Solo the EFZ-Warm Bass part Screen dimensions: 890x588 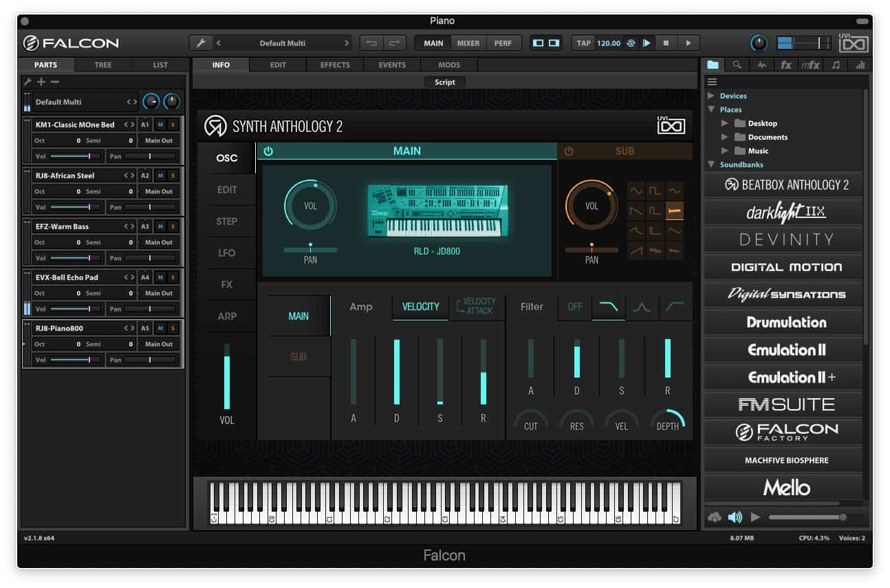pyautogui.click(x=173, y=226)
